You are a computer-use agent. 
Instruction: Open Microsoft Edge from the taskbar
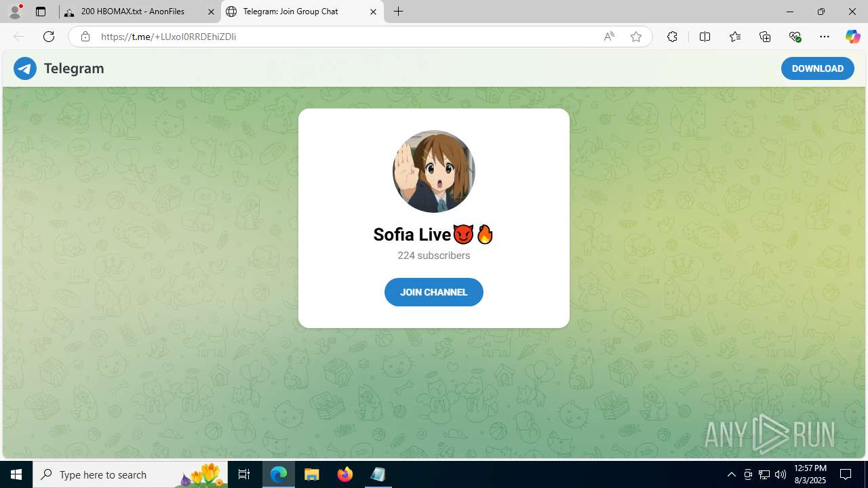click(x=279, y=474)
